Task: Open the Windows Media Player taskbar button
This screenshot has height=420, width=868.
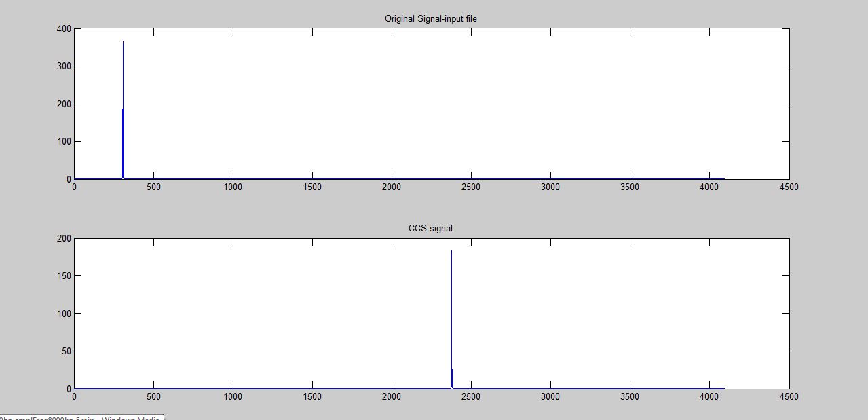Action: (81, 418)
